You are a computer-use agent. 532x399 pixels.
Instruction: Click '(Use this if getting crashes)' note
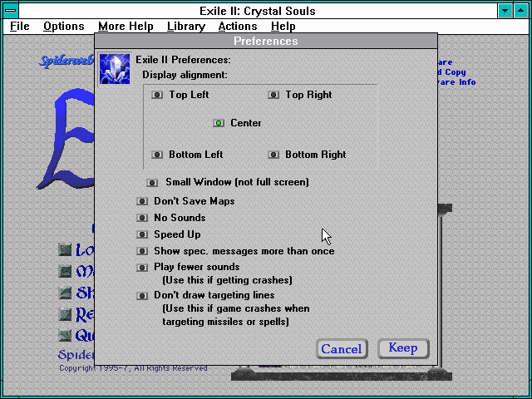click(227, 280)
